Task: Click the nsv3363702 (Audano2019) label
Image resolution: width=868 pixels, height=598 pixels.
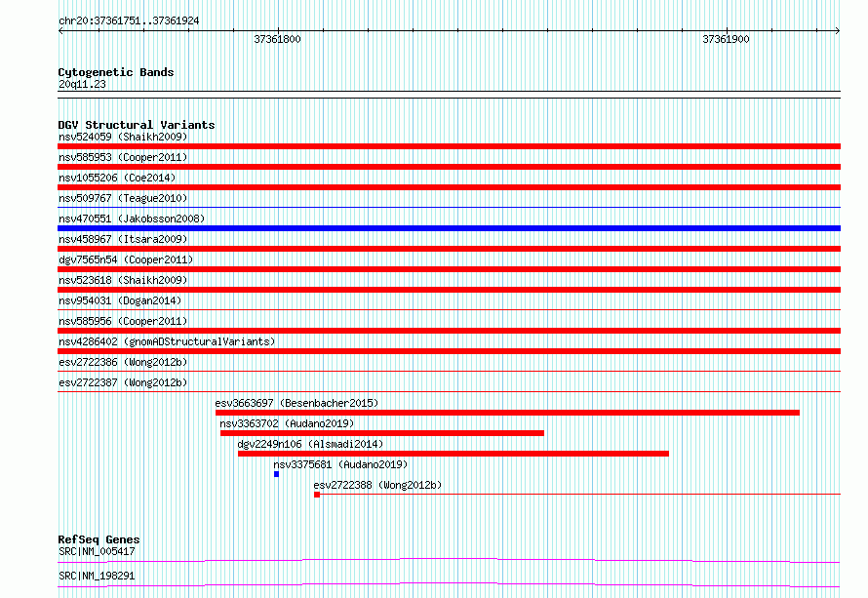Action: [287, 423]
